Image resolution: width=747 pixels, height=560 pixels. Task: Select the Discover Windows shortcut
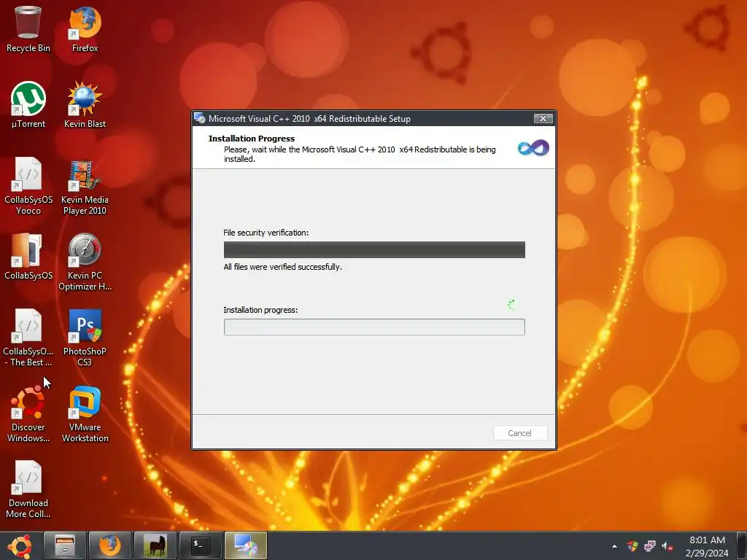tap(28, 414)
